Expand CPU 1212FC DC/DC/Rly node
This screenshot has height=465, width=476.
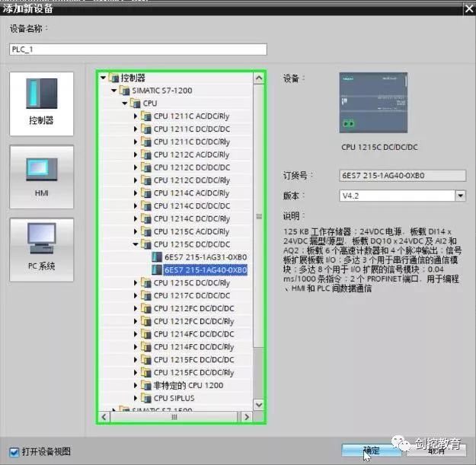136,321
